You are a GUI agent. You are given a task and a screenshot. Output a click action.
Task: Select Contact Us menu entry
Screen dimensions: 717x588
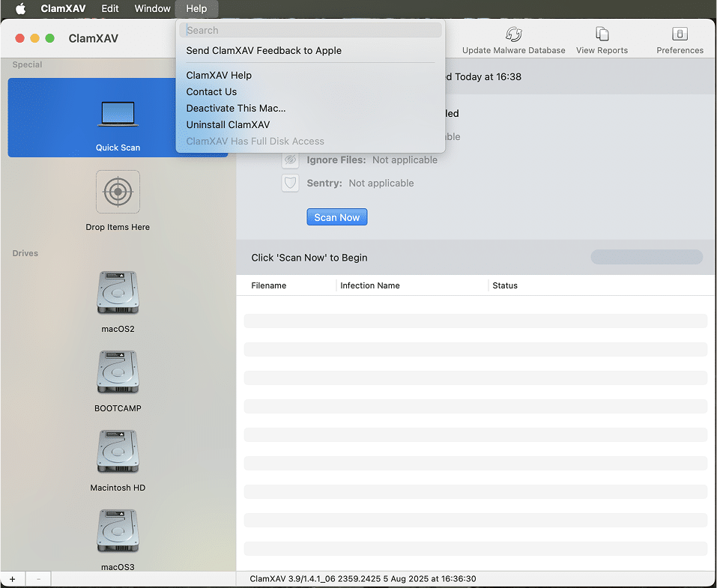211,92
